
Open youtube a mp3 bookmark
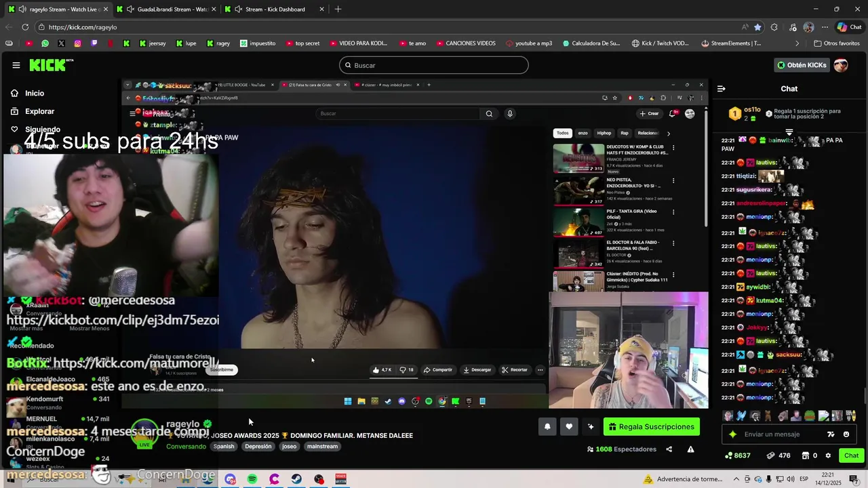point(529,43)
